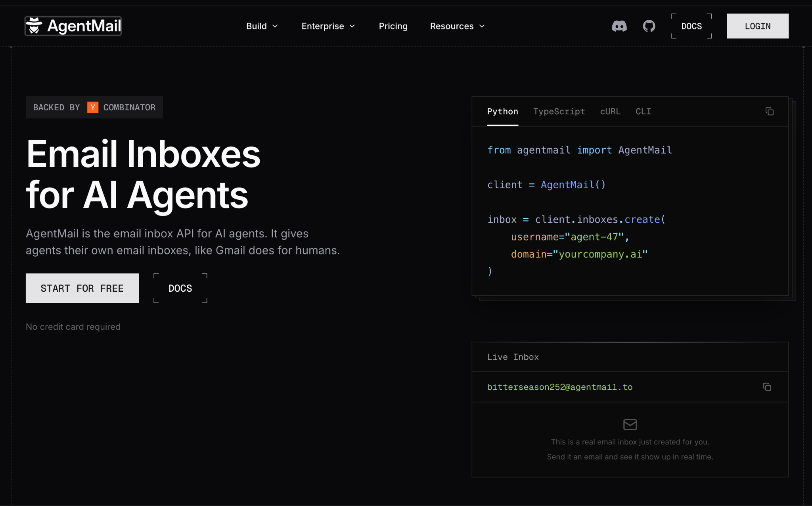Copy the Live Inbox email address

coord(767,387)
